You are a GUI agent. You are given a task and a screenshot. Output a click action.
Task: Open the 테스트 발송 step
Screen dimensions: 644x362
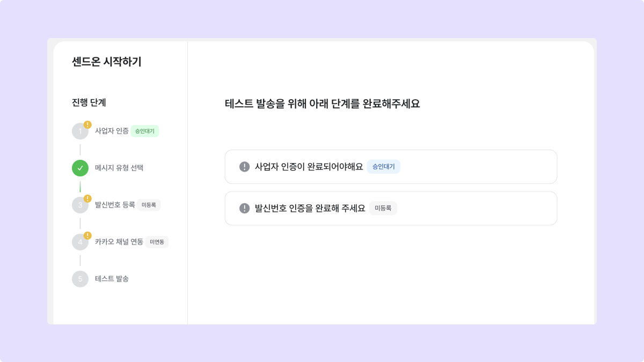[112, 279]
